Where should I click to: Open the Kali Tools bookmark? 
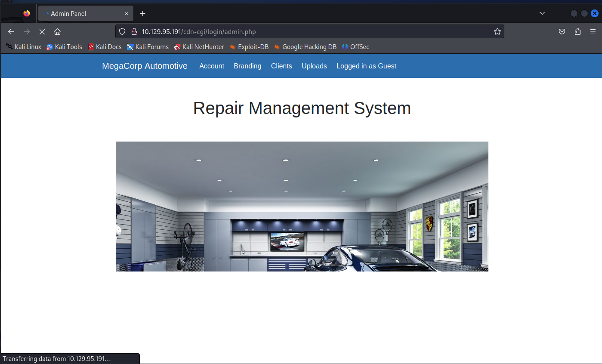(64, 47)
